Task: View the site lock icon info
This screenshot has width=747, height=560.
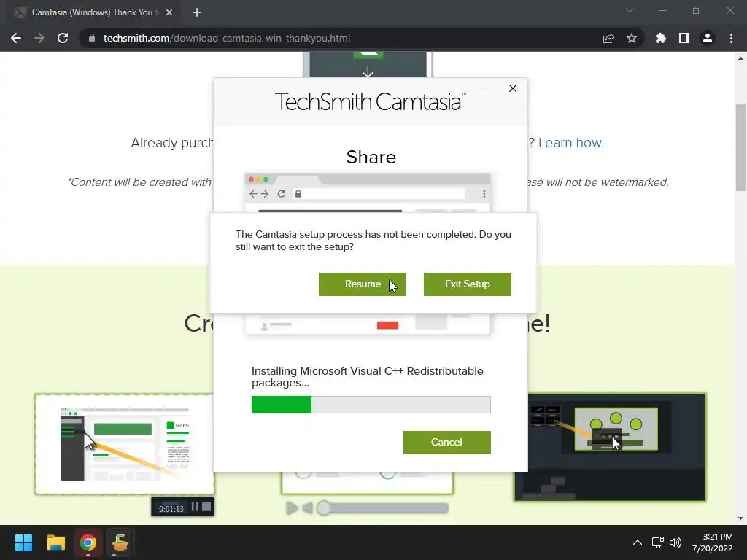Action: (92, 38)
